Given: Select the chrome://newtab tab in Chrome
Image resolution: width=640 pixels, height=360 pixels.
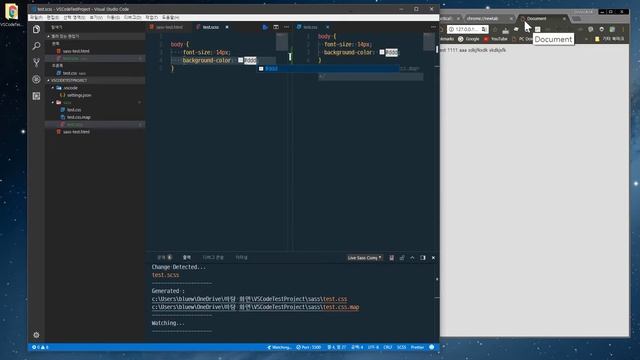Looking at the screenshot, I should (x=488, y=18).
